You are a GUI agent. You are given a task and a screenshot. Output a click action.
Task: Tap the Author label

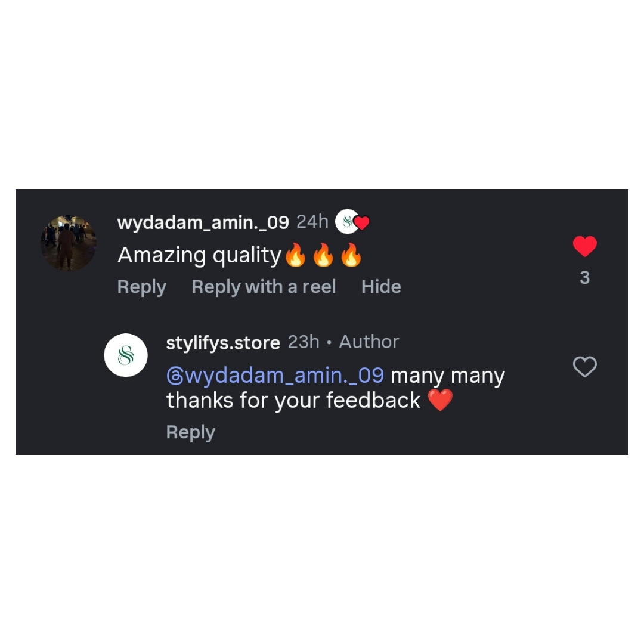[x=369, y=342]
